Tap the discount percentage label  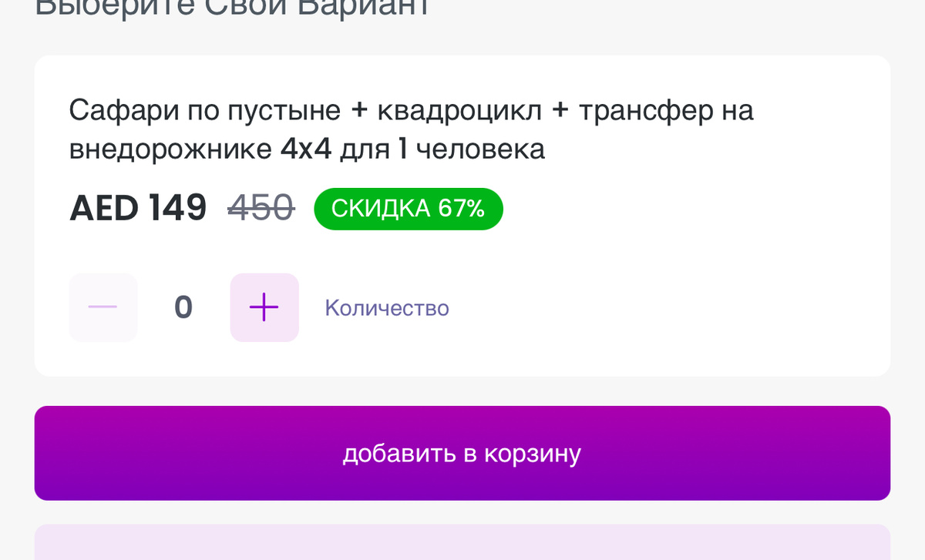tap(408, 208)
